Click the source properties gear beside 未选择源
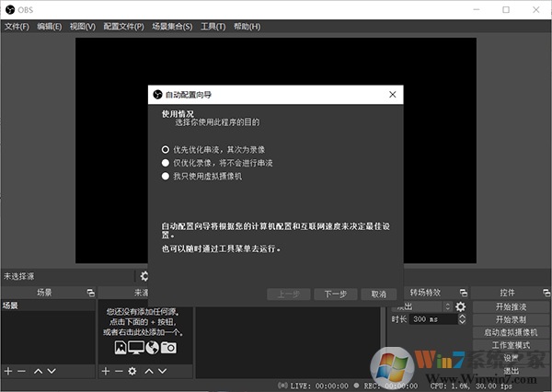 click(144, 276)
